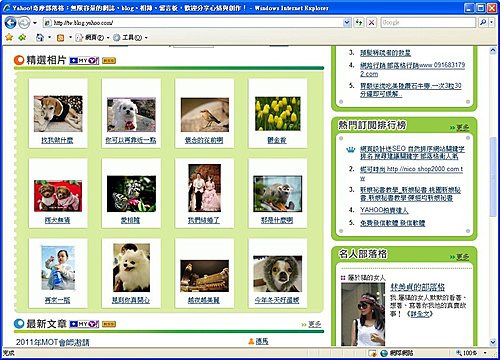500x360 pixels.
Task: Open the yellow tulips photo
Action: coord(278,114)
